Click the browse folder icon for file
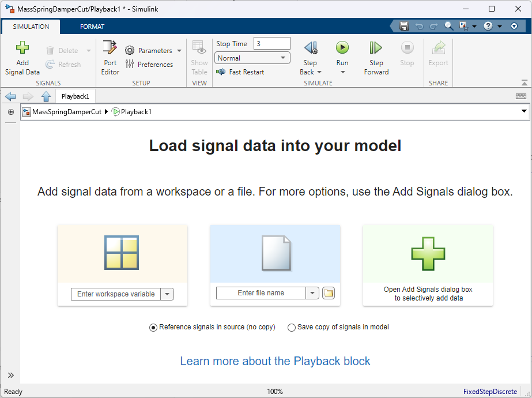This screenshot has width=532, height=398. click(329, 293)
